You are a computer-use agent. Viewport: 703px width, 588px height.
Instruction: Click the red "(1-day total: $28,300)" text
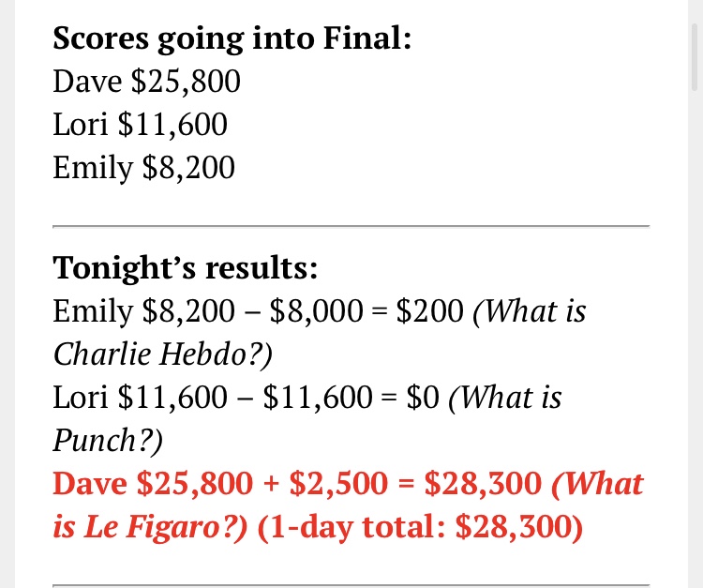(419, 526)
